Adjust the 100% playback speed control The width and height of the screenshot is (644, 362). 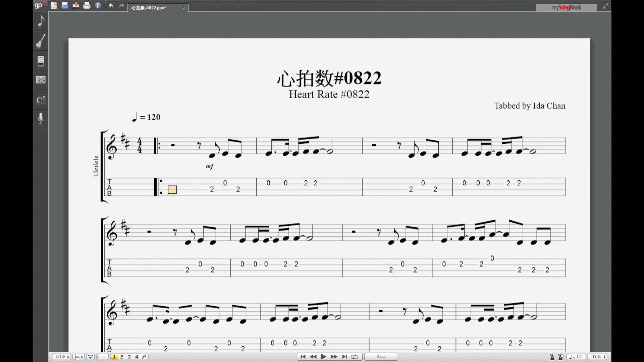(x=597, y=357)
